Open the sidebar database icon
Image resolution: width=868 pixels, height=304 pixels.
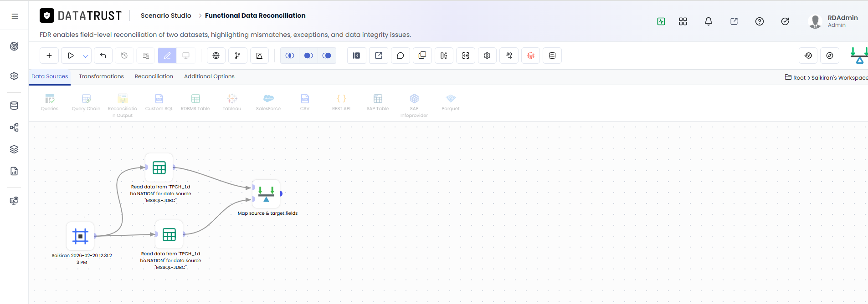[x=14, y=106]
